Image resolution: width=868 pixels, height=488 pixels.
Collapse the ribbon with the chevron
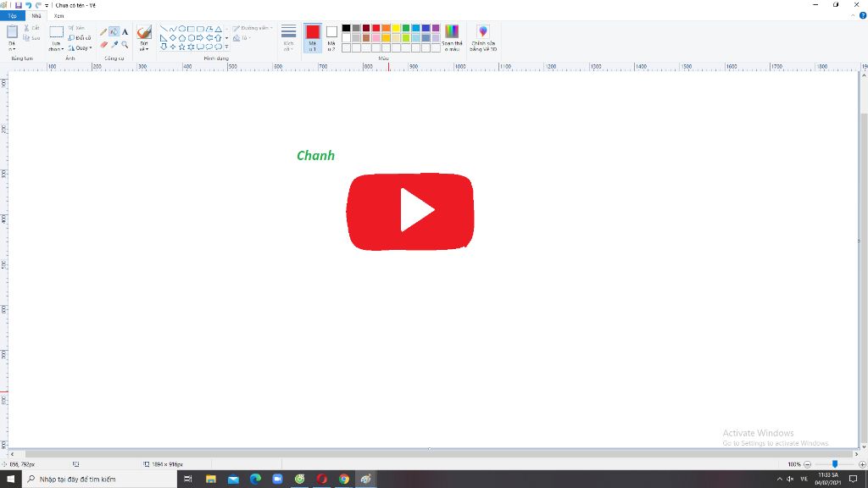[x=853, y=15]
